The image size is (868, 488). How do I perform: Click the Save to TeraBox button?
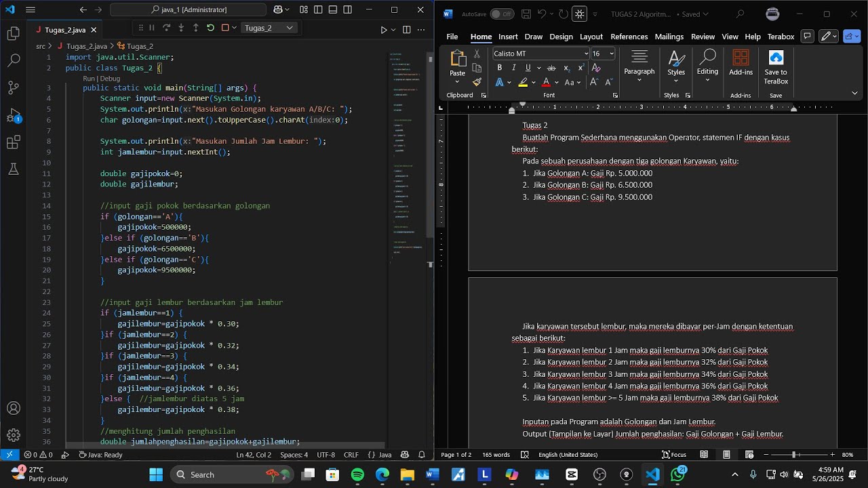coord(776,68)
